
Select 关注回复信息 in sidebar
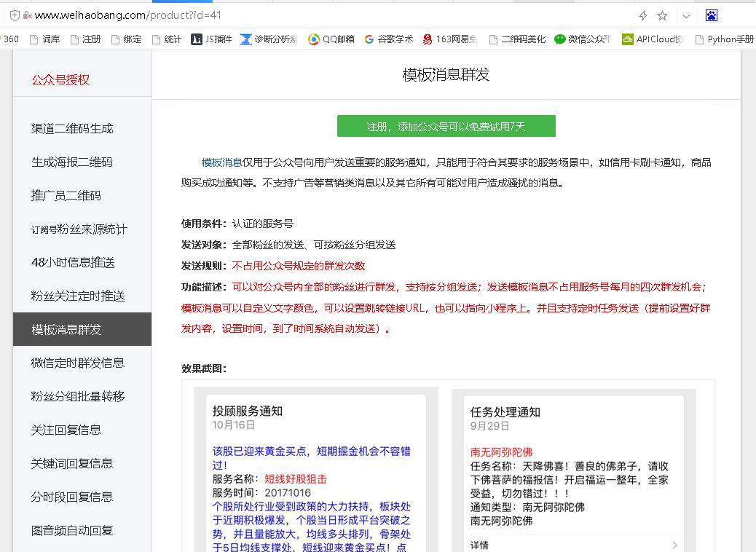pos(66,430)
